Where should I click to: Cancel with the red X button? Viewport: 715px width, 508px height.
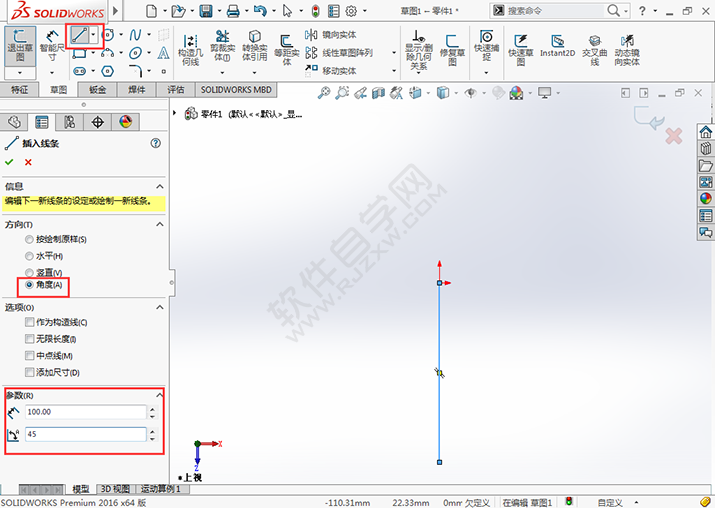click(x=28, y=162)
